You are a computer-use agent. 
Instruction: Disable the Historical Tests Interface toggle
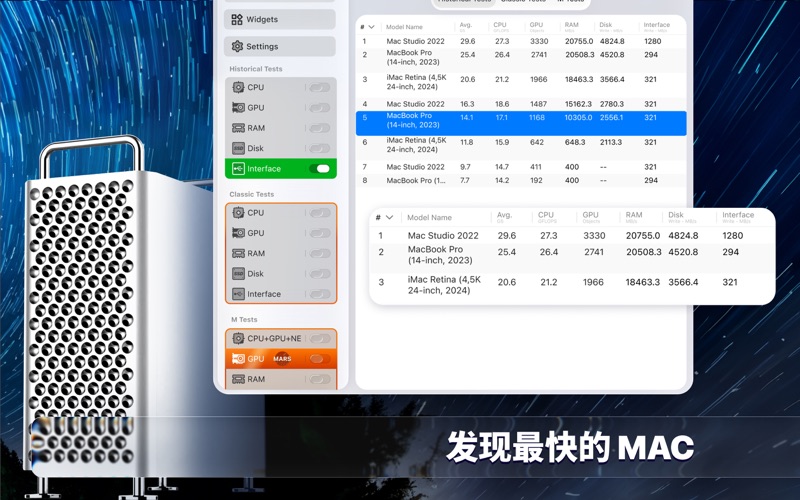click(x=320, y=169)
